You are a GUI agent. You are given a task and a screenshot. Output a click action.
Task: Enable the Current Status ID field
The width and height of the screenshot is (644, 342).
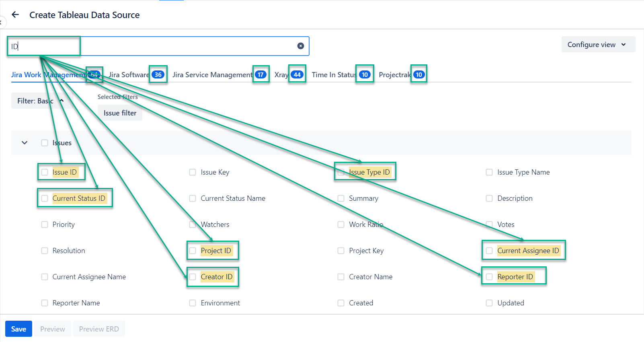click(x=45, y=198)
